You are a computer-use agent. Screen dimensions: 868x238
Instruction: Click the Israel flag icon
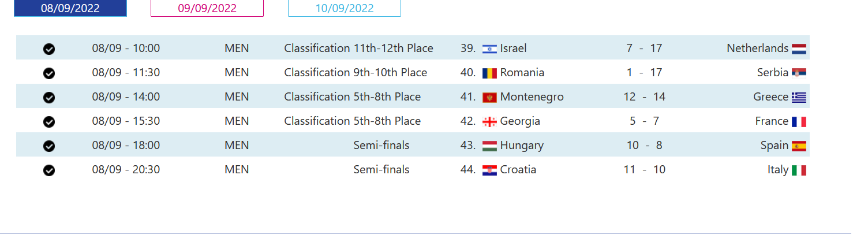tap(489, 49)
